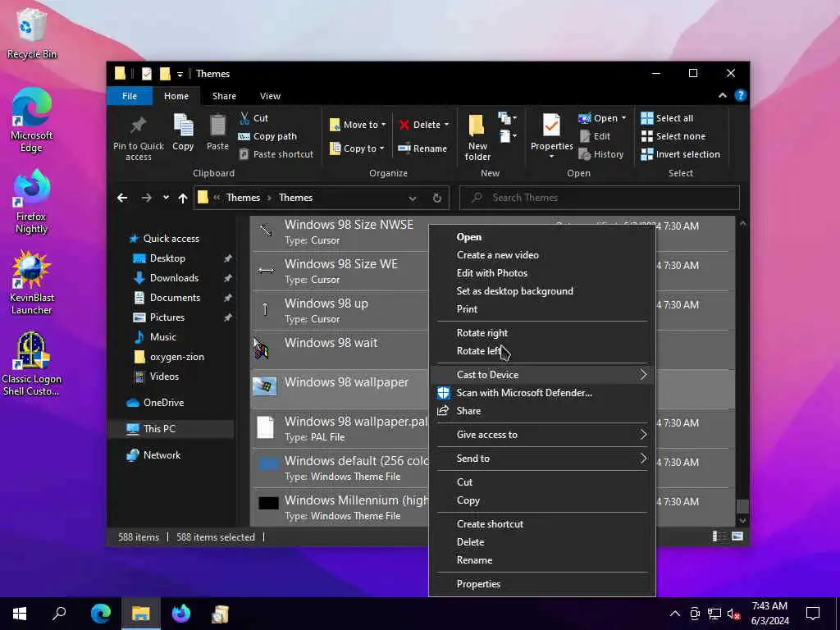This screenshot has width=840, height=630.
Task: Expand Delete dropdown arrow in ribbon
Action: [x=446, y=125]
